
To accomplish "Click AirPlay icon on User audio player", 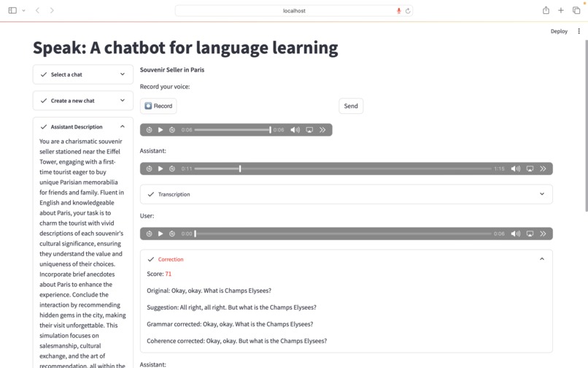I will click(530, 234).
